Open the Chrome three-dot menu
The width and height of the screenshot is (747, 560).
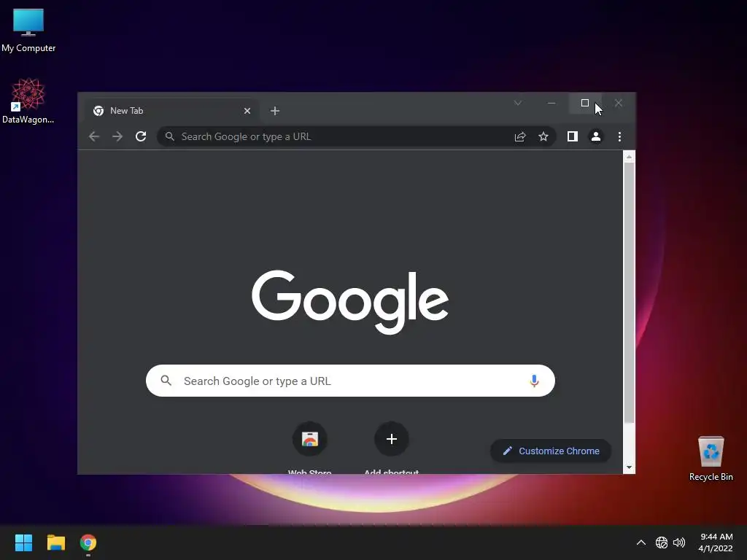tap(619, 136)
